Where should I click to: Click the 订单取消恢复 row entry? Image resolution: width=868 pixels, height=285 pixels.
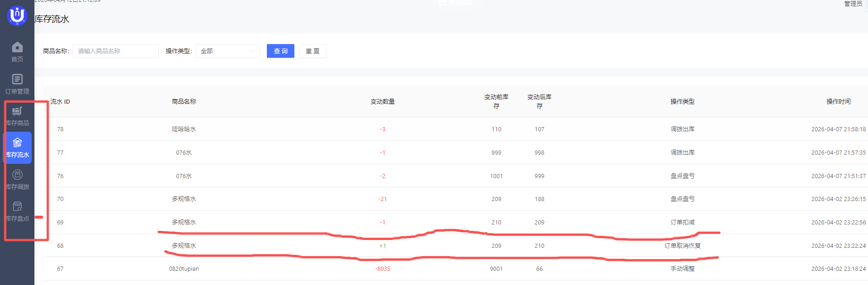682,246
